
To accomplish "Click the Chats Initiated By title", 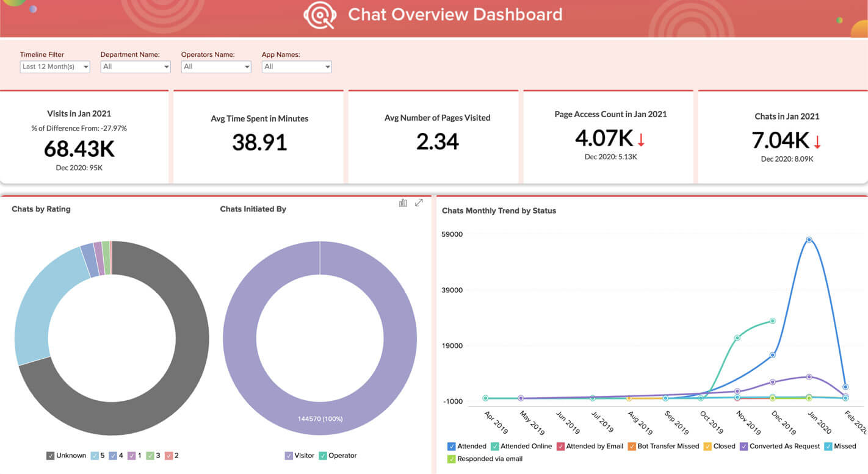I will pos(253,209).
